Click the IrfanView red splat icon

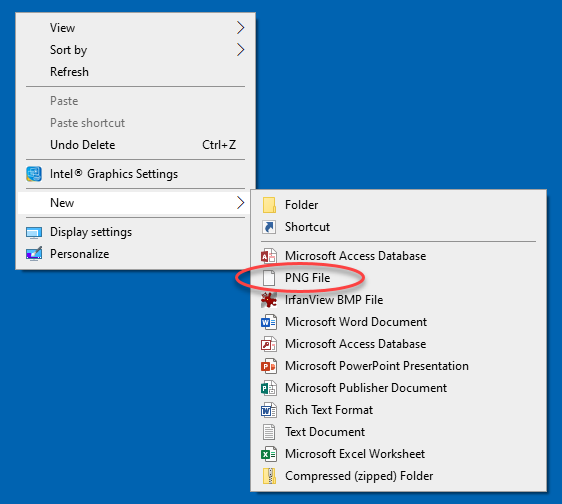(269, 300)
